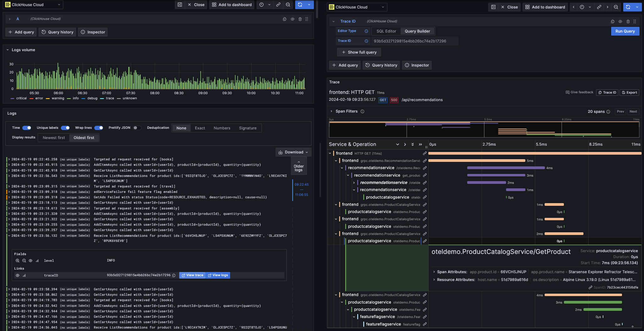
Task: Set deduplication to Signature
Action: tap(248, 128)
